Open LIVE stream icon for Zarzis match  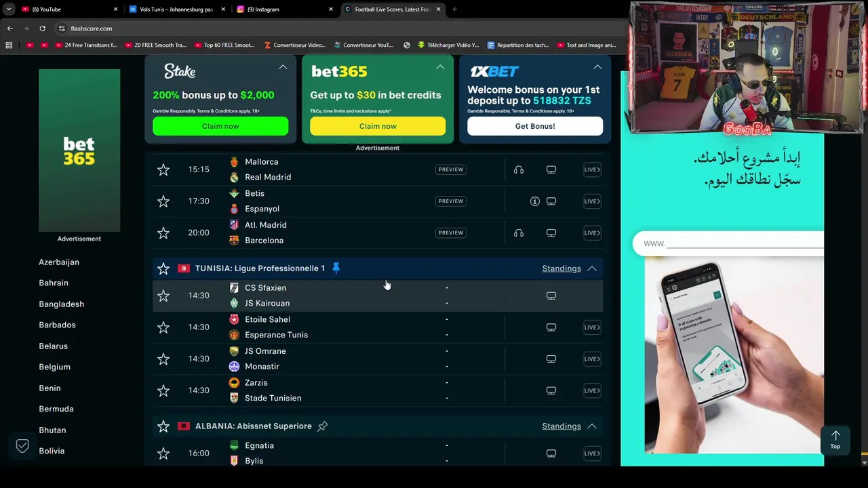click(592, 390)
